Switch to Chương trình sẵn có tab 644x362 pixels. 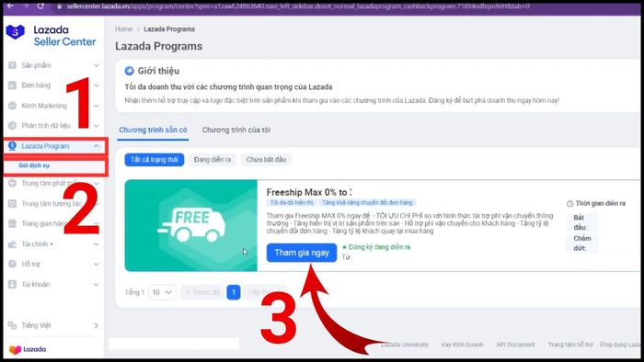(153, 130)
